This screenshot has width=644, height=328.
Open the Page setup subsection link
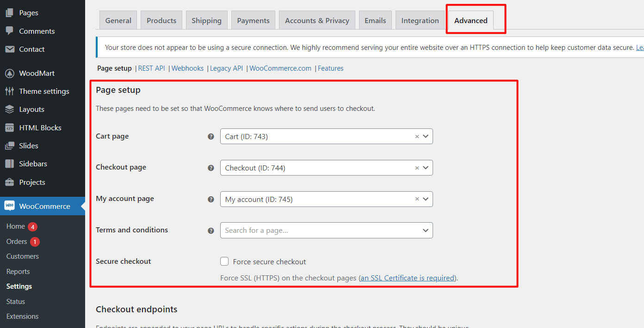114,68
